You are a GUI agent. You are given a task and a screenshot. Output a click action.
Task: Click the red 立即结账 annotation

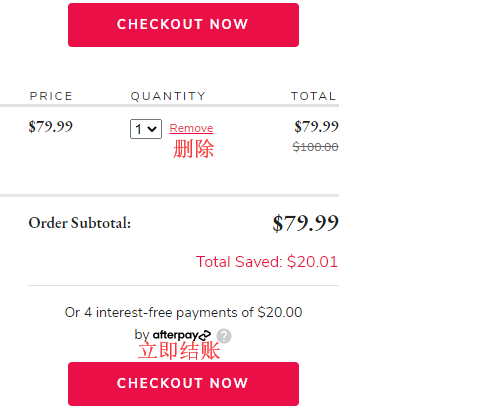tap(179, 351)
